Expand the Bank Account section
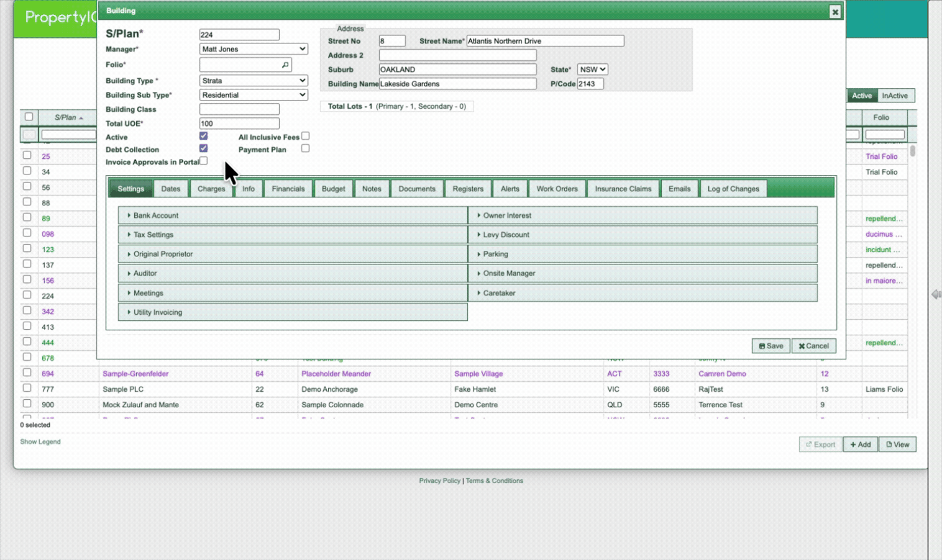Screen dimensions: 942x560 [x=293, y=215]
